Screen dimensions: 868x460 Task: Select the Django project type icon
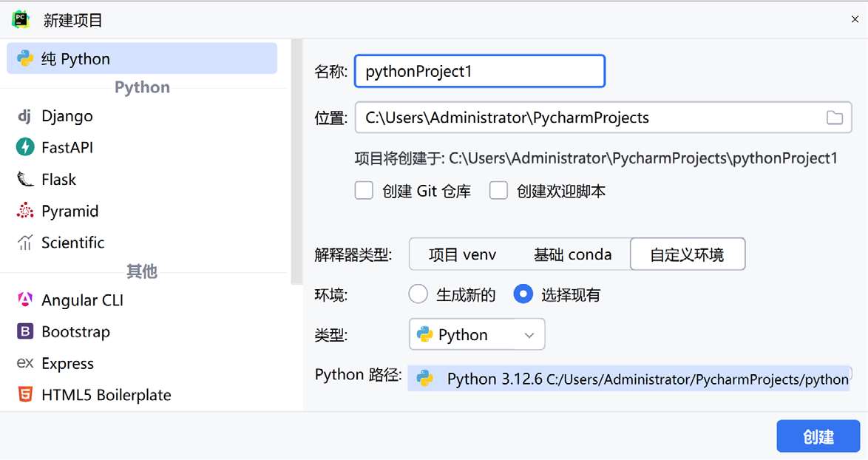25,116
